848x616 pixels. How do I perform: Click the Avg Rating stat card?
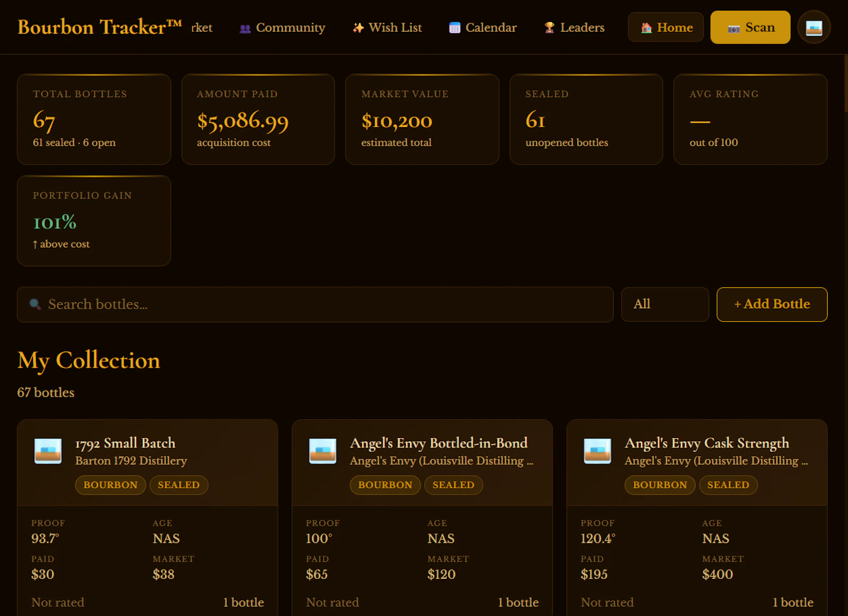point(750,119)
